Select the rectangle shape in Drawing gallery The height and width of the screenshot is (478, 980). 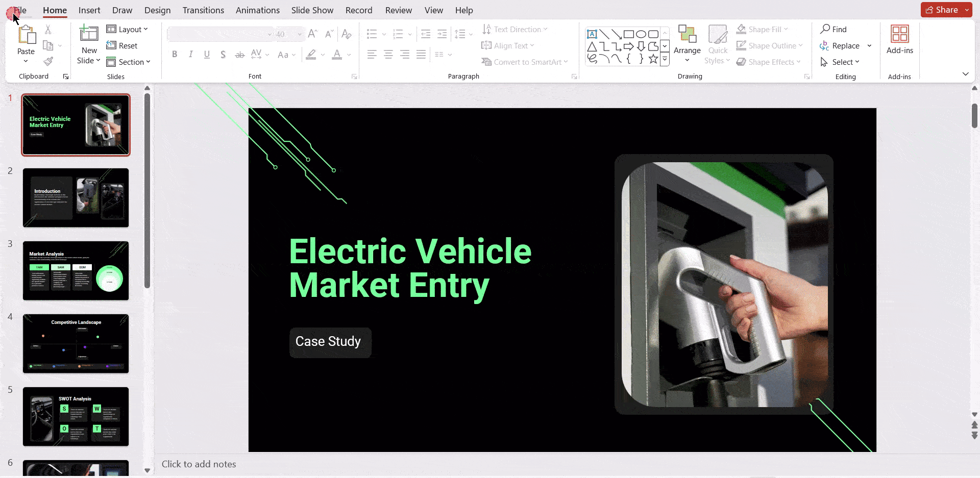(629, 34)
